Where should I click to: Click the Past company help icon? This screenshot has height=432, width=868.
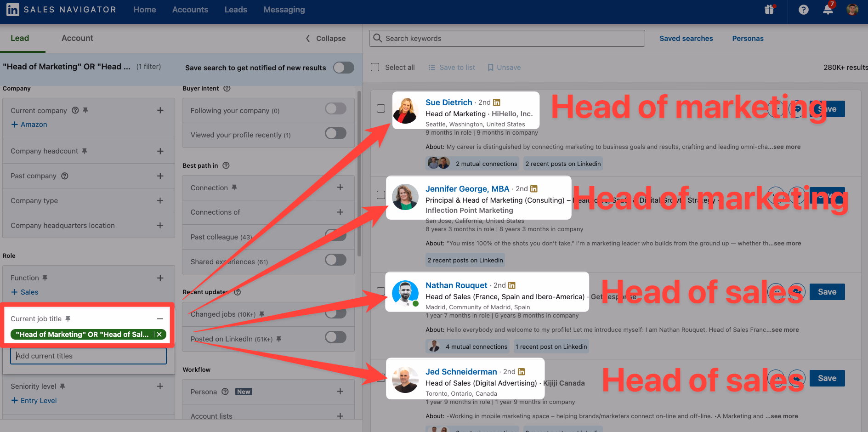click(x=65, y=176)
